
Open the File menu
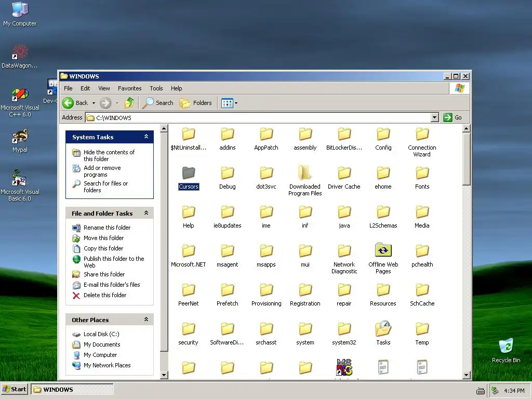68,88
